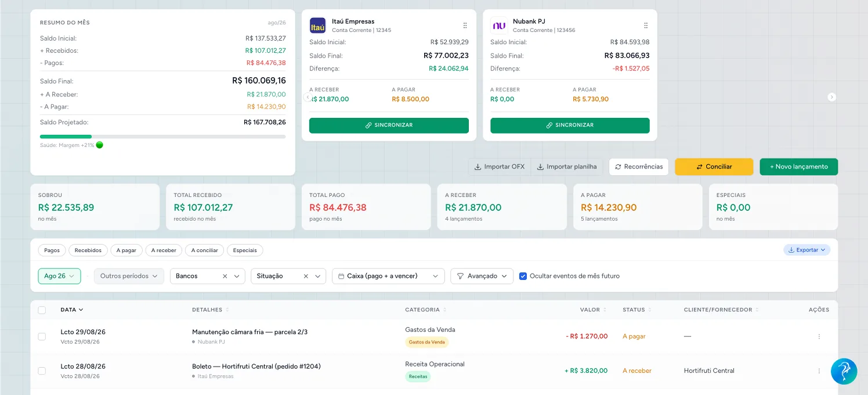The height and width of the screenshot is (395, 868).
Task: Filter by Especiais chip
Action: point(245,250)
